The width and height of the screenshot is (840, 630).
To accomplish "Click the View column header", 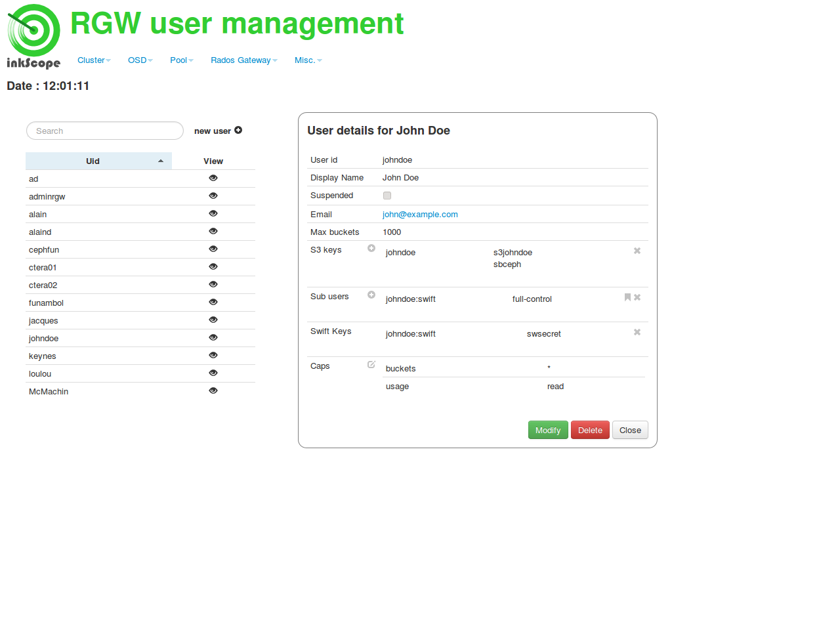I will click(213, 161).
